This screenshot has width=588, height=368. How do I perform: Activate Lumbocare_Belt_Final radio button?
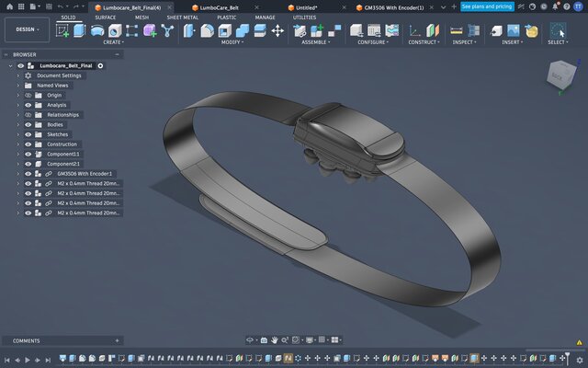[x=100, y=65]
